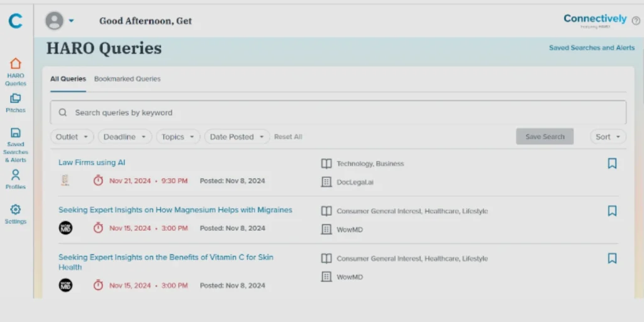Click the outlet building icon beside DocLegal.ai
The width and height of the screenshot is (644, 322).
[x=326, y=182]
